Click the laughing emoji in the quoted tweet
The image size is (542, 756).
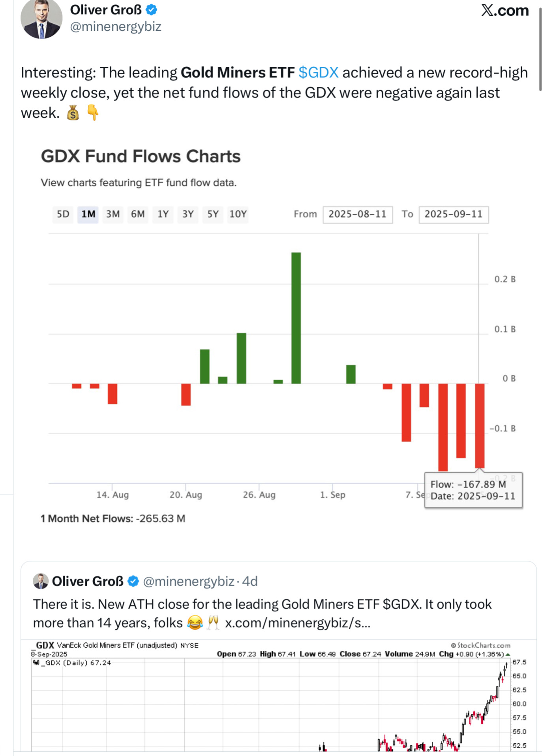click(x=195, y=623)
